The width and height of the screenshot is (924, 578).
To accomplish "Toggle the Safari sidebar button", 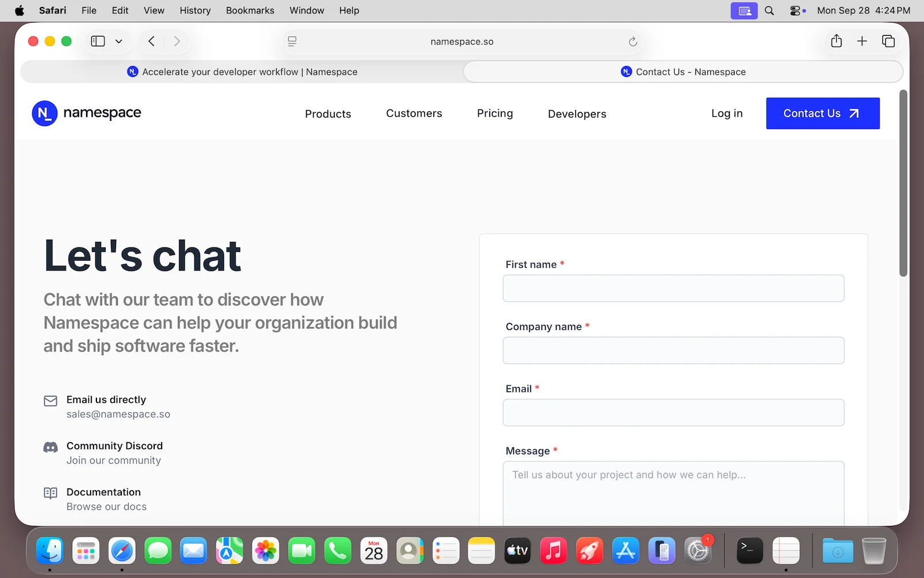I will click(98, 41).
